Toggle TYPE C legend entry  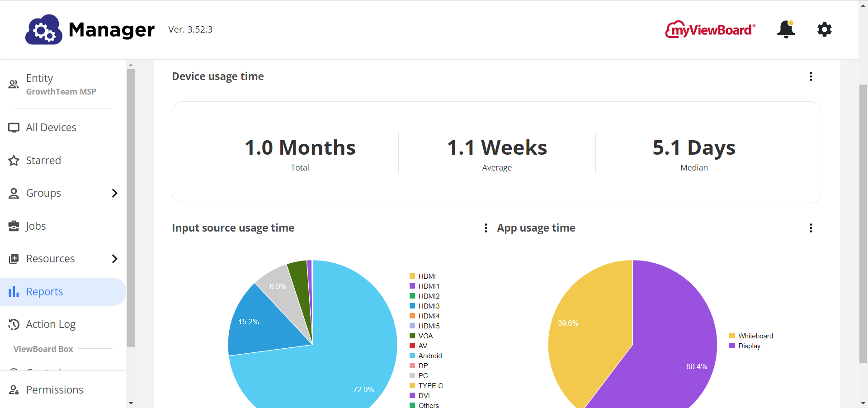tap(426, 386)
